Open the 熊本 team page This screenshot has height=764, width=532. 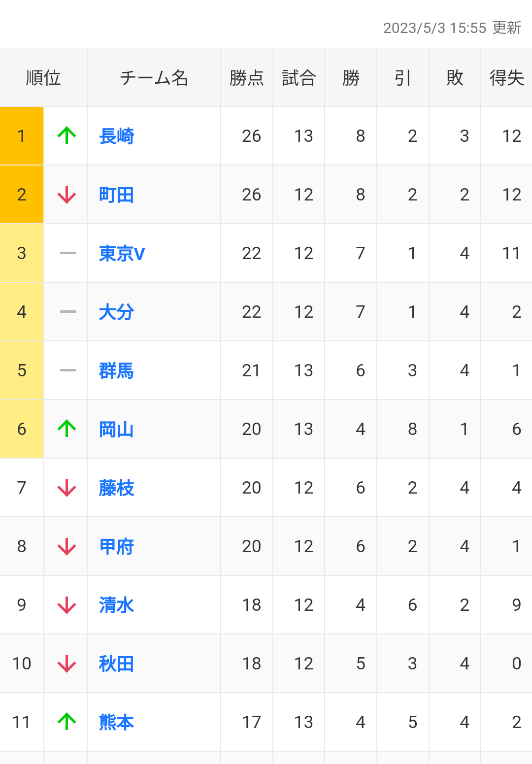click(117, 723)
